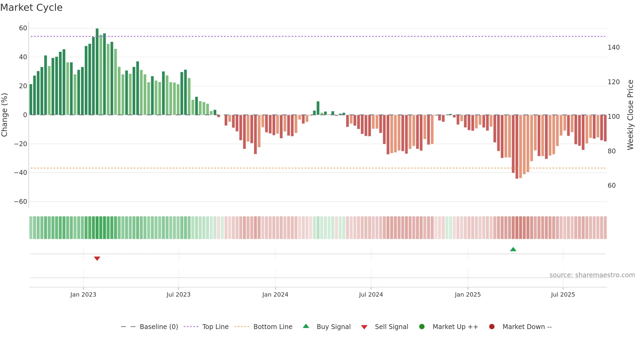Click the orange dotted Bottom Line on the chart
The width and height of the screenshot is (644, 362).
point(318,168)
